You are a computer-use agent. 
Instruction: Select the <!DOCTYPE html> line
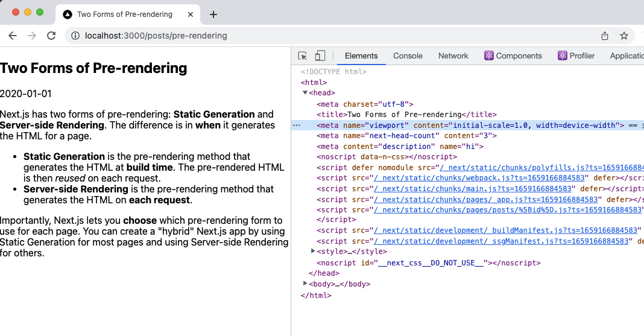pos(333,71)
